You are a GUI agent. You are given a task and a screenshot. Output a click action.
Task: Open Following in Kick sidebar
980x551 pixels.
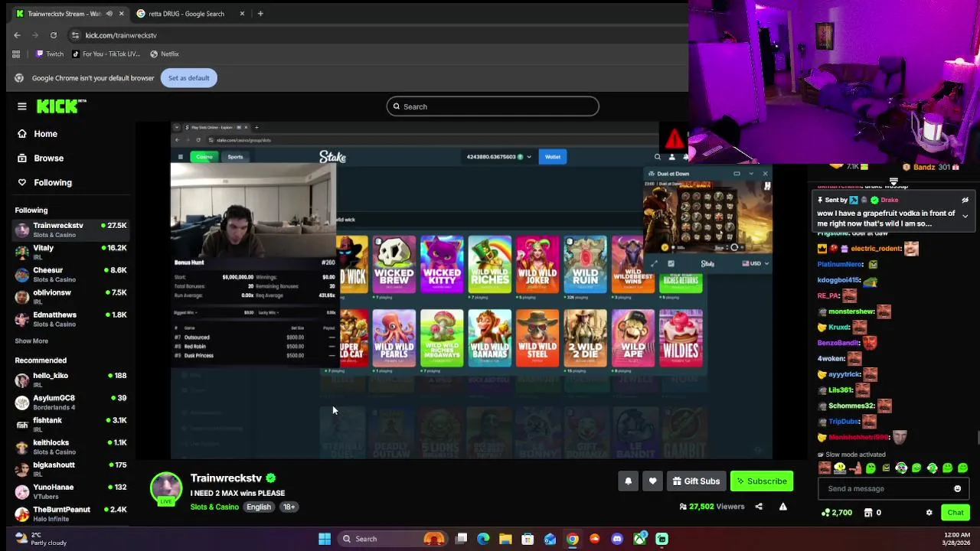[52, 183]
